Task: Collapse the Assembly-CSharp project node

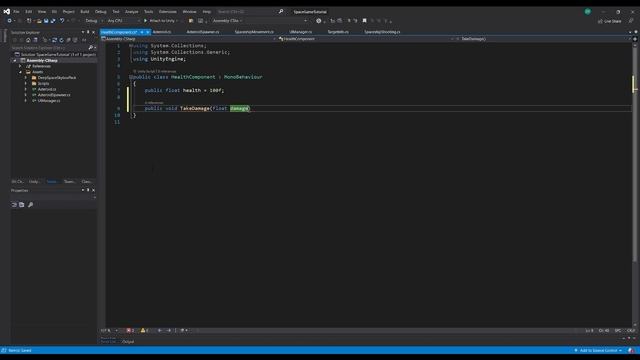Action: [x=15, y=60]
